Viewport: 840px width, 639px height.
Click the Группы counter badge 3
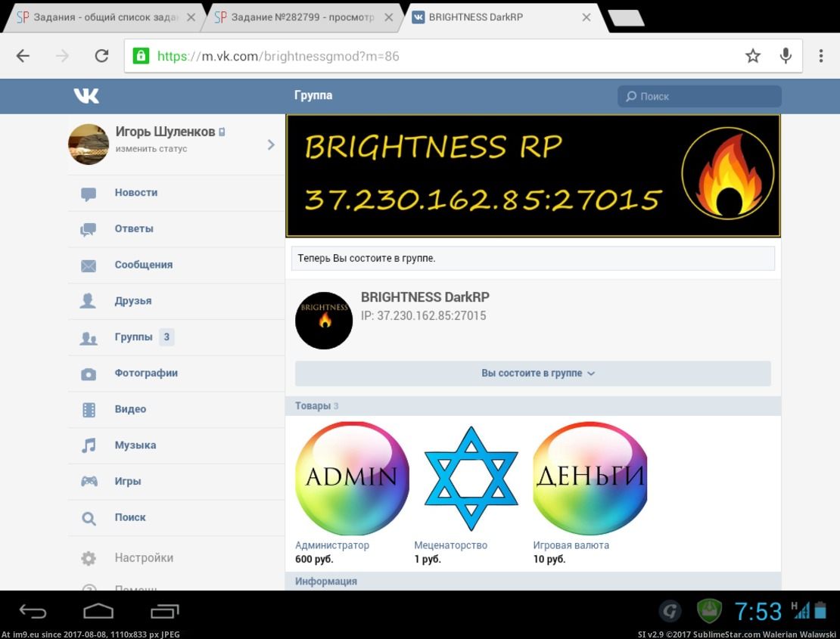[x=166, y=337]
